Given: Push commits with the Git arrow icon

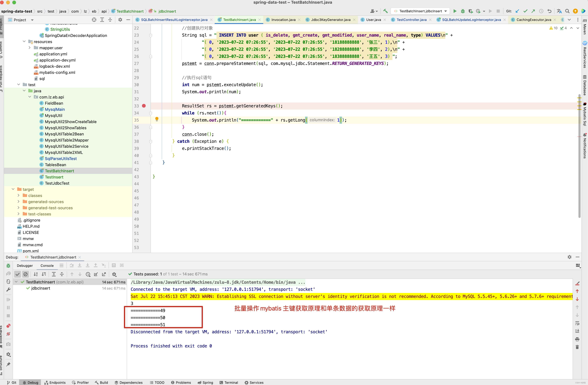Looking at the screenshot, I should click(x=533, y=11).
